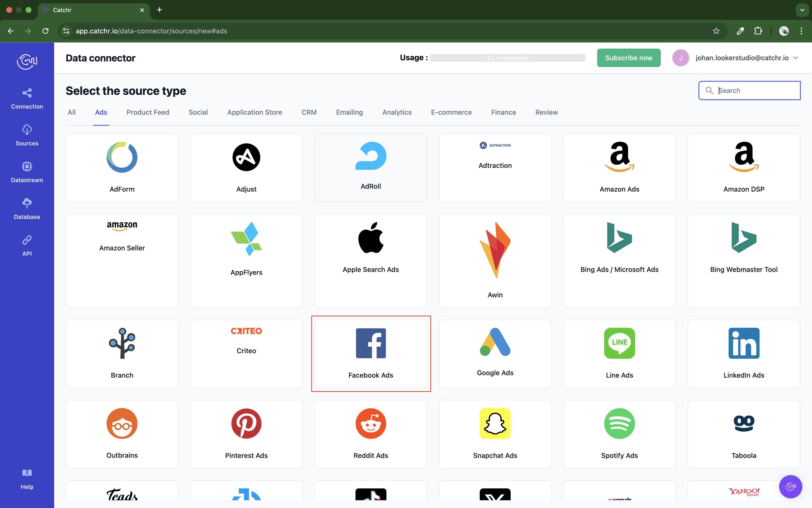The width and height of the screenshot is (812, 508).
Task: Open the site information icon in address bar
Action: click(66, 31)
